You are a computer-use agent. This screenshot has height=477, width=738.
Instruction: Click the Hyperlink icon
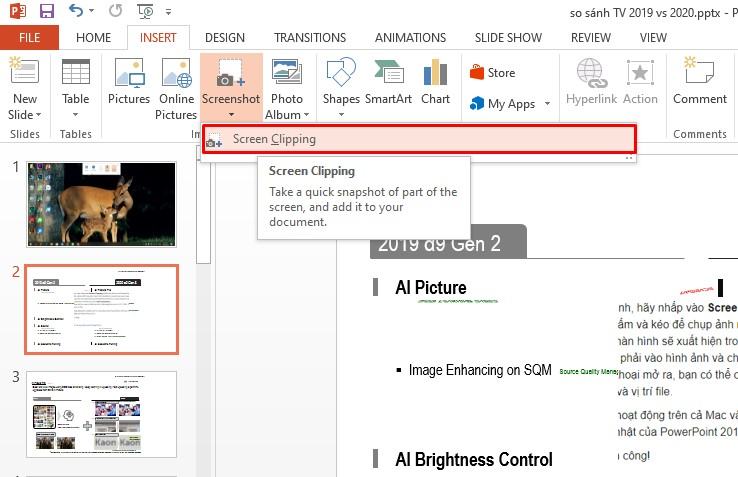click(x=592, y=73)
